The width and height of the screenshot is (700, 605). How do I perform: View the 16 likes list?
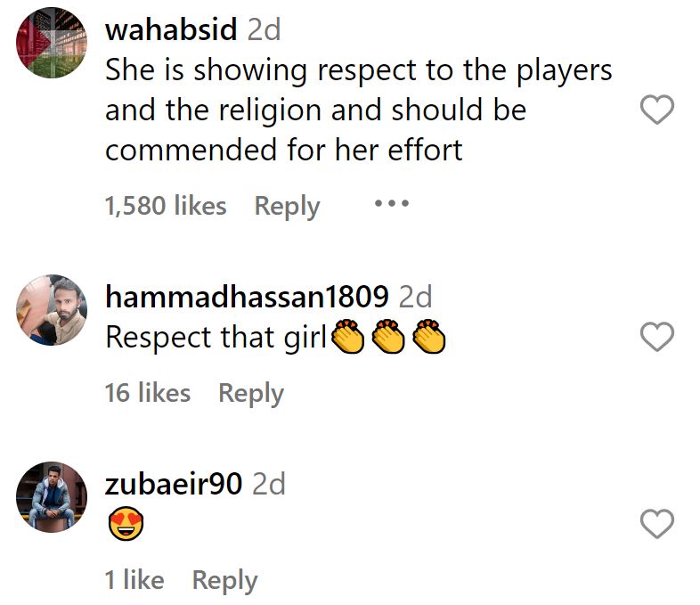coord(148,393)
